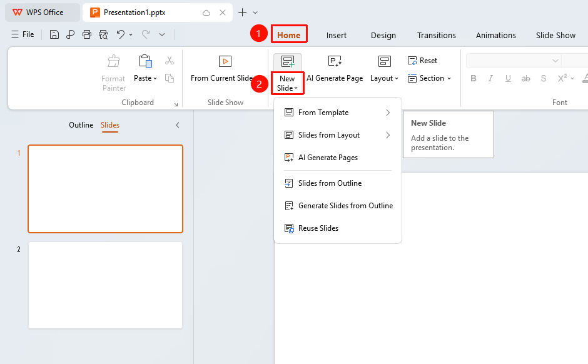Undo the last action
The width and height of the screenshot is (588, 364).
[120, 34]
